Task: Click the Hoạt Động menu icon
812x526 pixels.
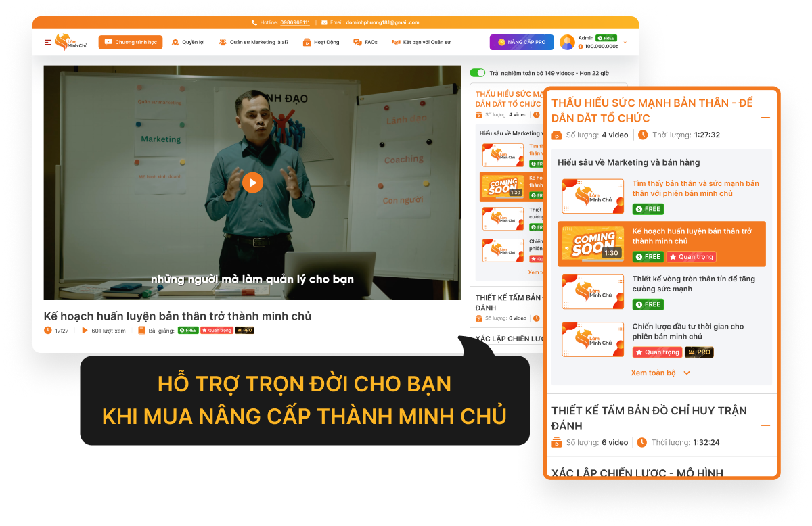Action: tap(307, 42)
